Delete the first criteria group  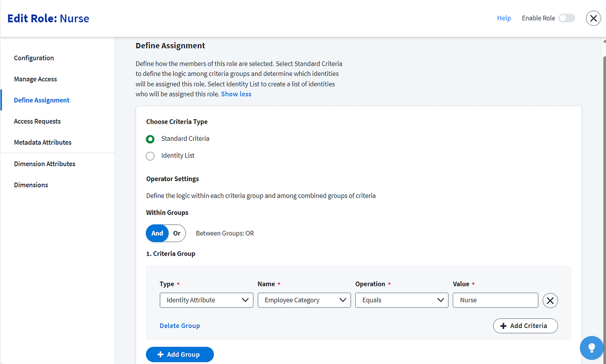pos(180,325)
